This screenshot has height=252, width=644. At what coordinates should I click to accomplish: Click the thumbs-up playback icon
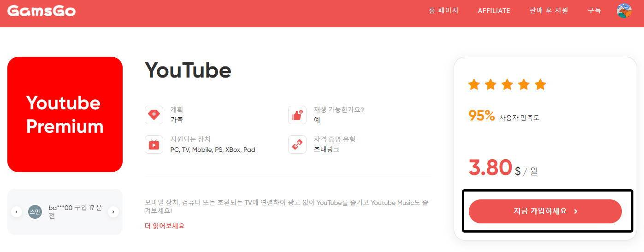tap(297, 115)
